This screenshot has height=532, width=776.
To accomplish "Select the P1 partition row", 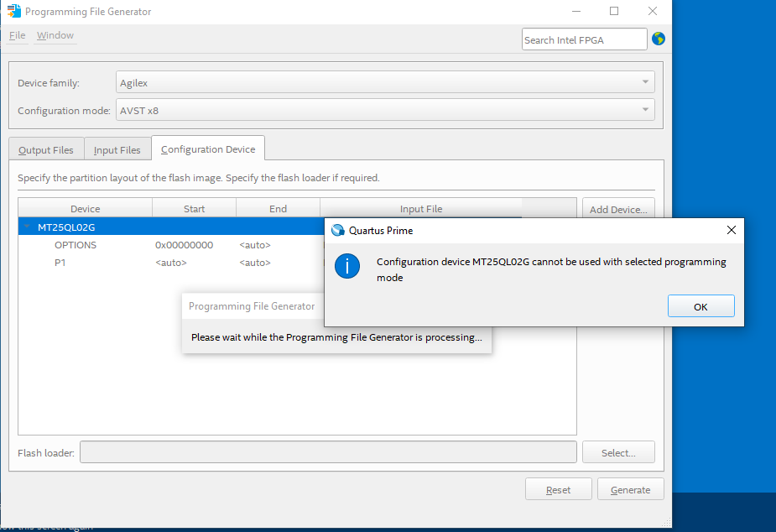I will pos(171,263).
